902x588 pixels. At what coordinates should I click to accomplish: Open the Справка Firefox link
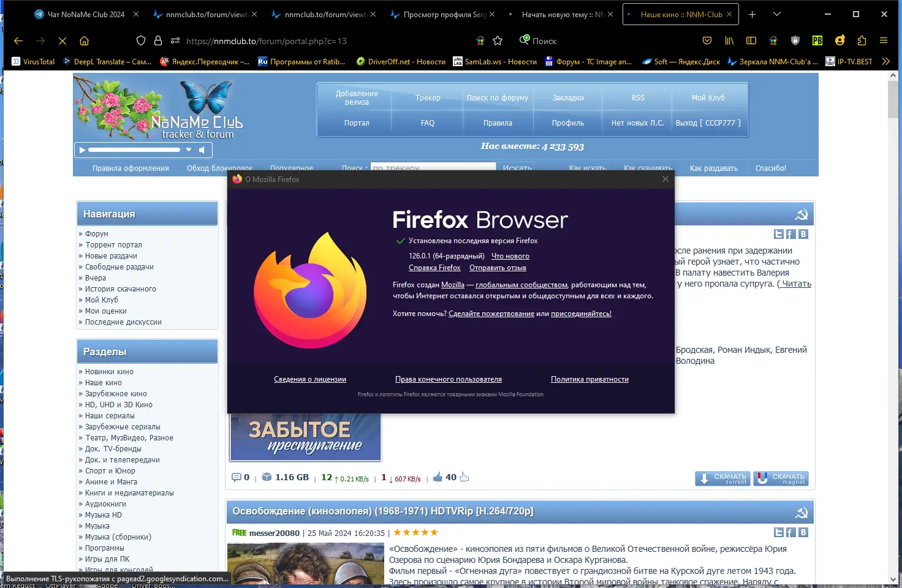[x=434, y=268]
